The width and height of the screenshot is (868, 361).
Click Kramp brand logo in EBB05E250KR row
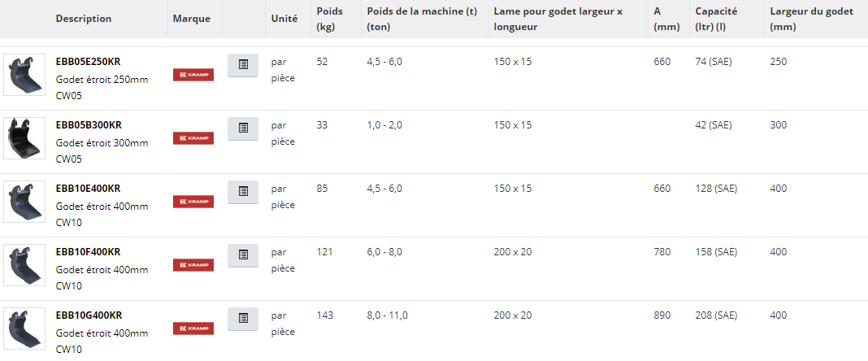click(193, 75)
